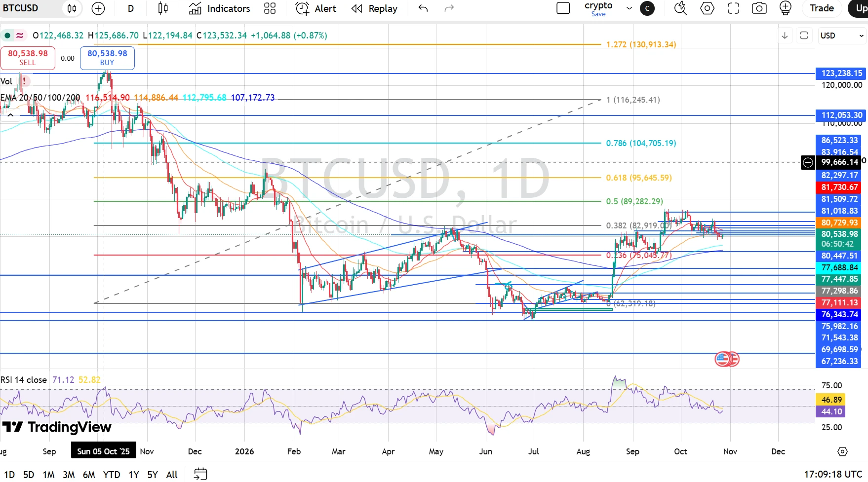
Task: Open the user profile avatar C
Action: pyautogui.click(x=647, y=8)
